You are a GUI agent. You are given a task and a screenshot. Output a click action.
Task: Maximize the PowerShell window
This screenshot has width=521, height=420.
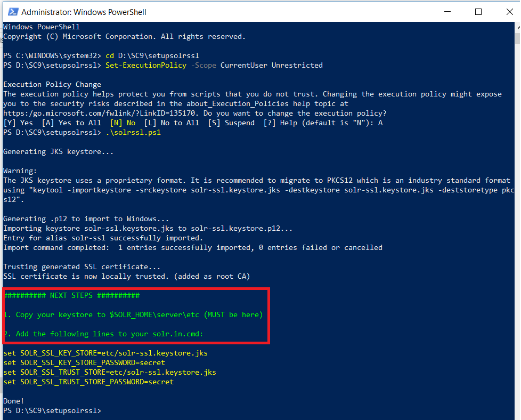click(x=478, y=12)
